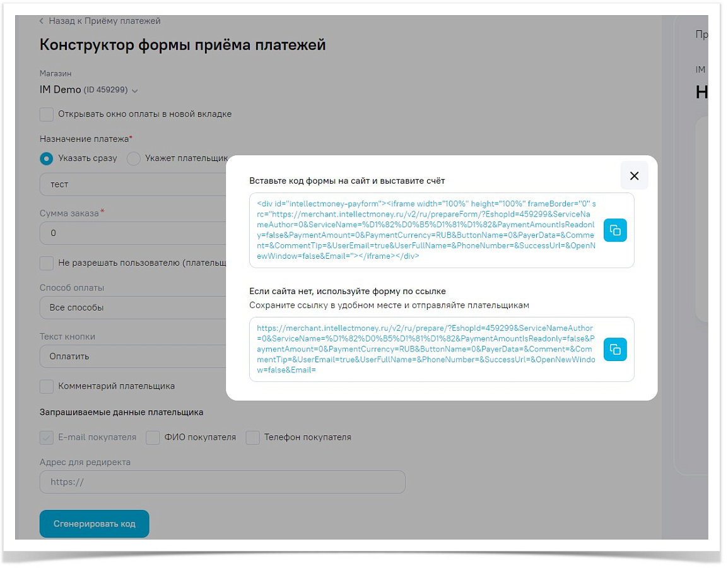This screenshot has height=568, width=728.
Task: Open the Все способы payment dropdown
Action: pos(132,307)
